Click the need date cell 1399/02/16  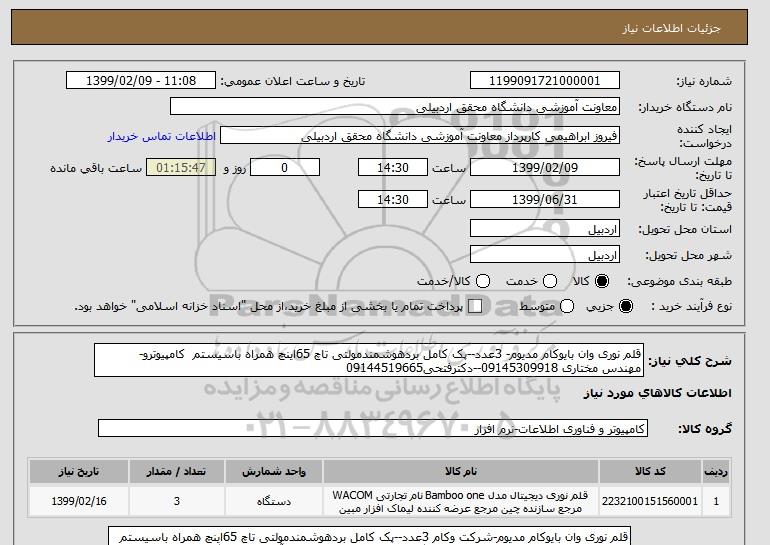pos(79,501)
